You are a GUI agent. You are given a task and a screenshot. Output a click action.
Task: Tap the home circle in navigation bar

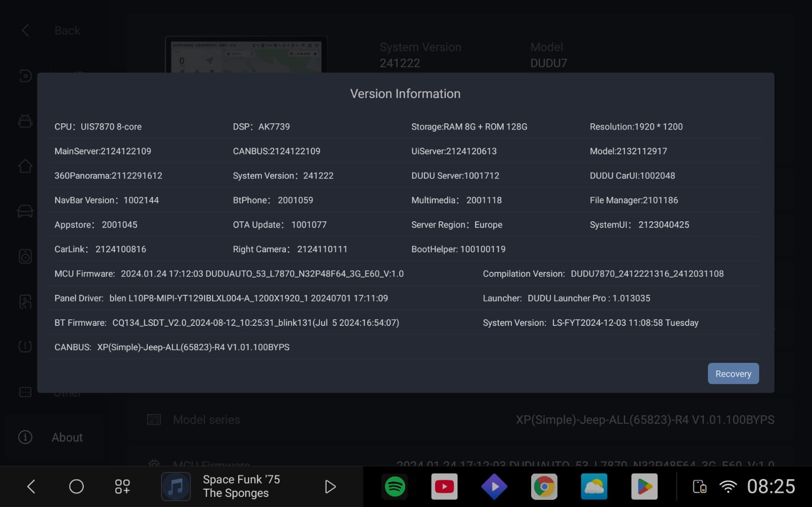76,487
